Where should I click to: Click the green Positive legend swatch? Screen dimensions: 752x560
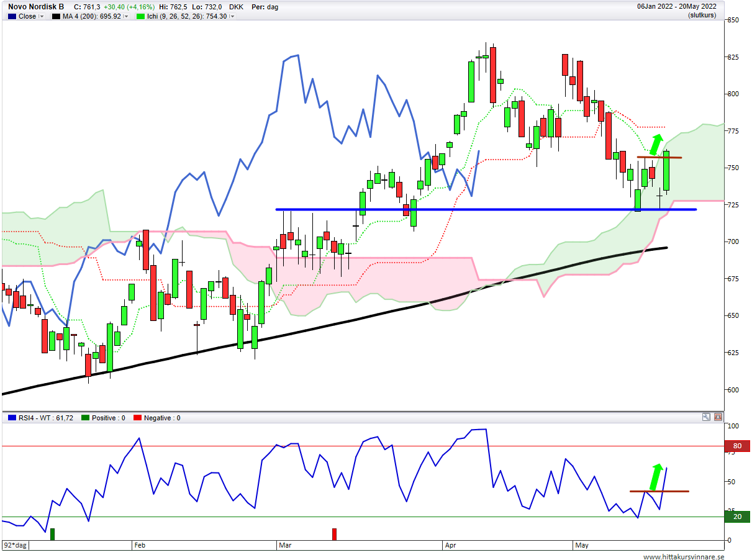pyautogui.click(x=85, y=418)
